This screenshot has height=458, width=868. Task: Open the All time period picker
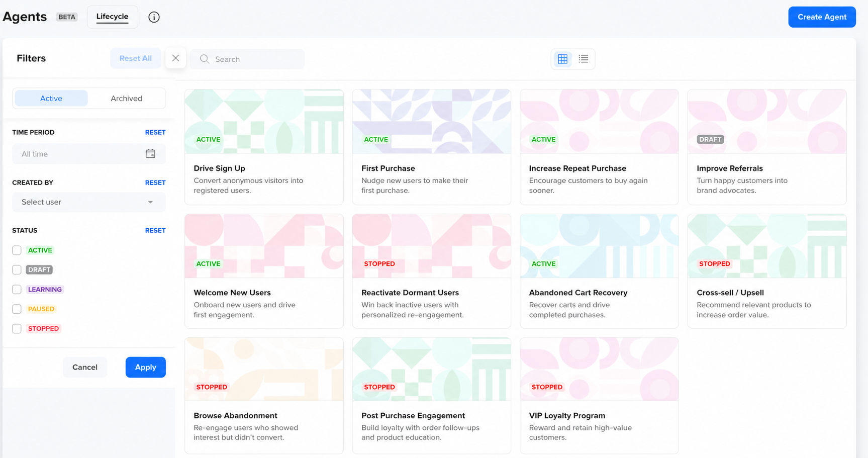89,154
